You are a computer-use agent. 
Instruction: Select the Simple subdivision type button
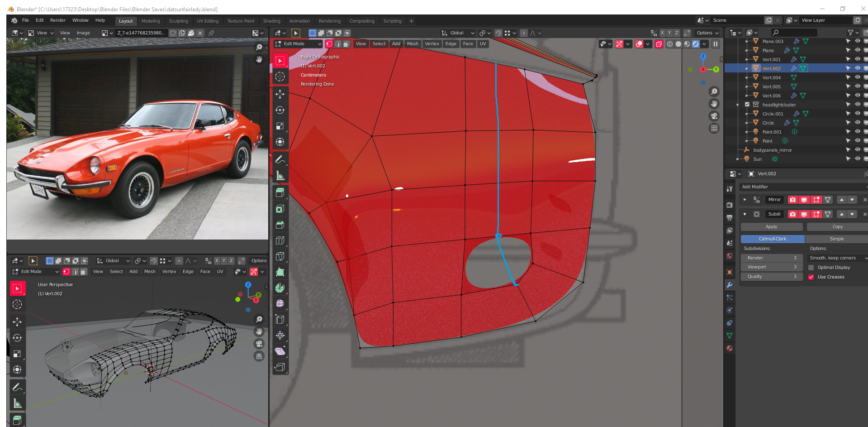point(836,239)
